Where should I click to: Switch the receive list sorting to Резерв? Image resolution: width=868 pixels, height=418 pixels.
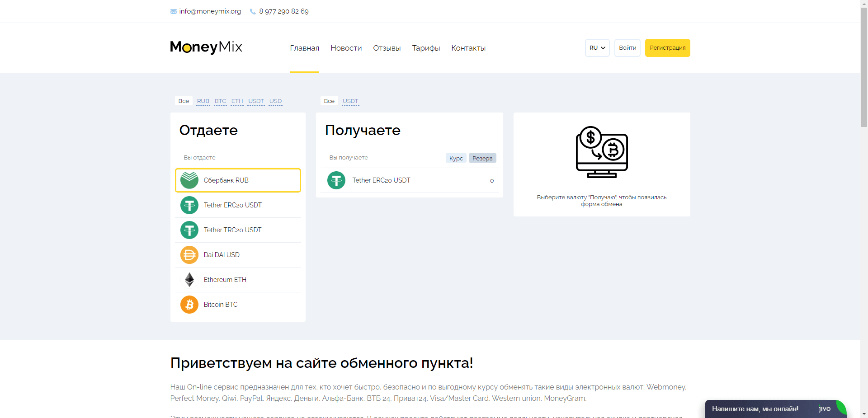pyautogui.click(x=482, y=158)
